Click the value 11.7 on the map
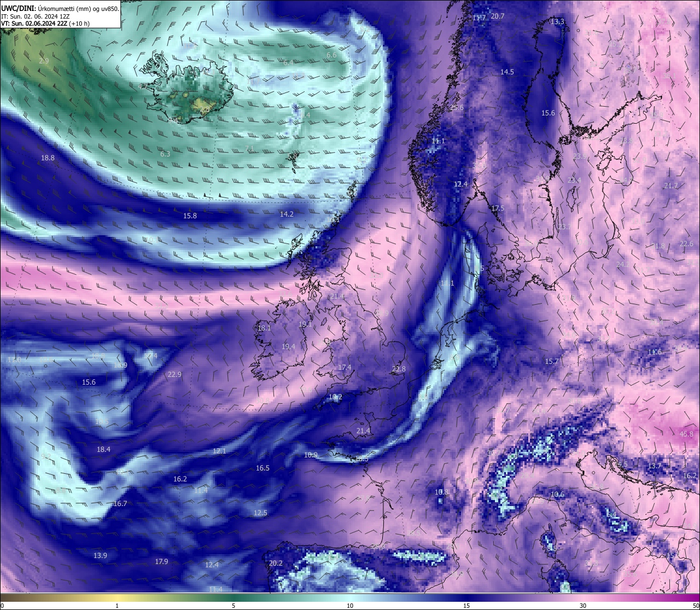The height and width of the screenshot is (610, 700). [479, 18]
